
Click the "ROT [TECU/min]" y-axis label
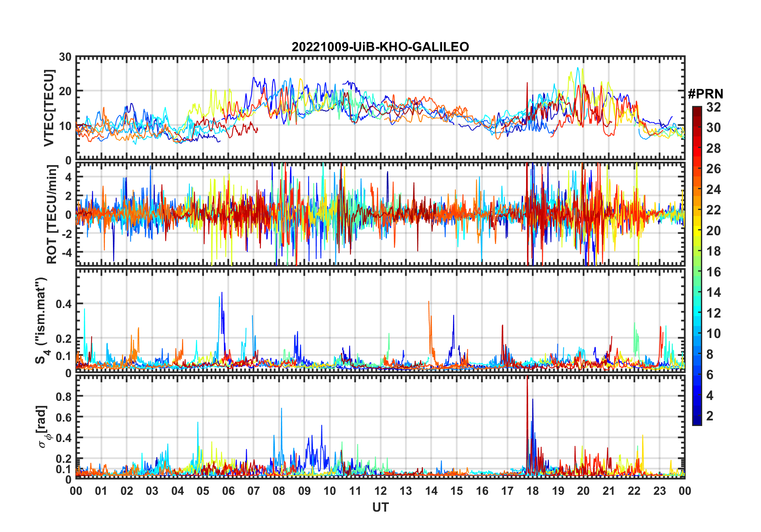52,214
